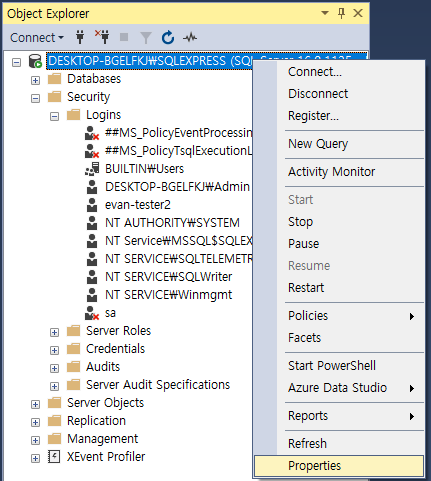Click the Stop square toolbar icon

[124, 37]
